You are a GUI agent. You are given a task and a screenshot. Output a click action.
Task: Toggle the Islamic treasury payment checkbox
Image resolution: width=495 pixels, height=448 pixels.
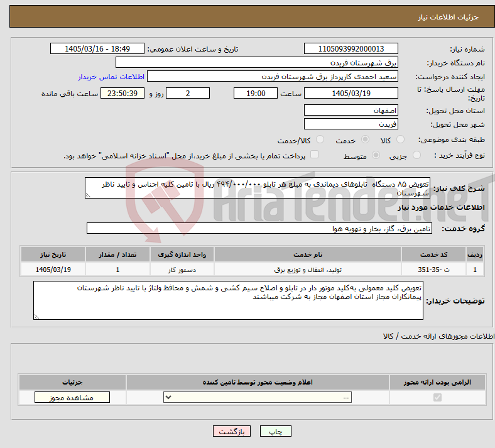click(x=315, y=155)
